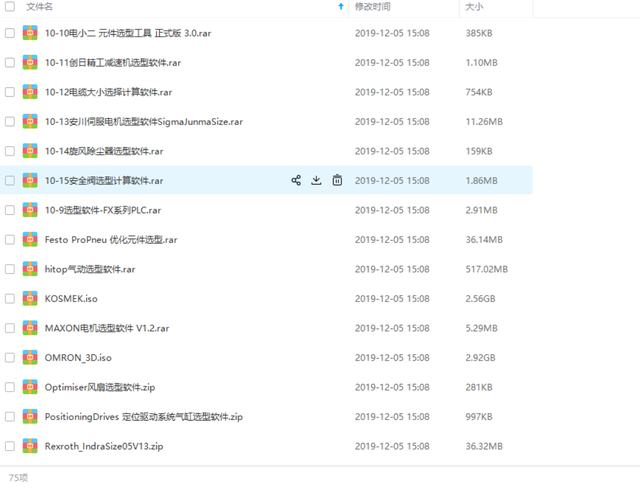
Task: Click the archive icon of Rexroth_IndraSize05V13.zip
Action: click(30, 446)
